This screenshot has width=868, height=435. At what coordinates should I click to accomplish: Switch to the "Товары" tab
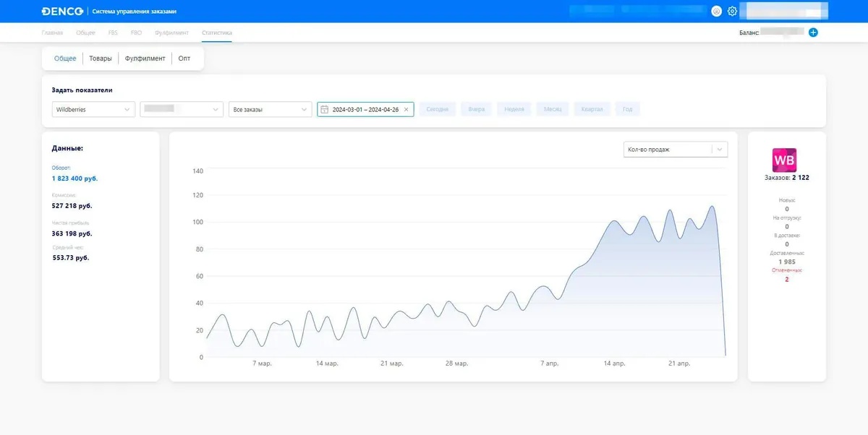point(101,59)
